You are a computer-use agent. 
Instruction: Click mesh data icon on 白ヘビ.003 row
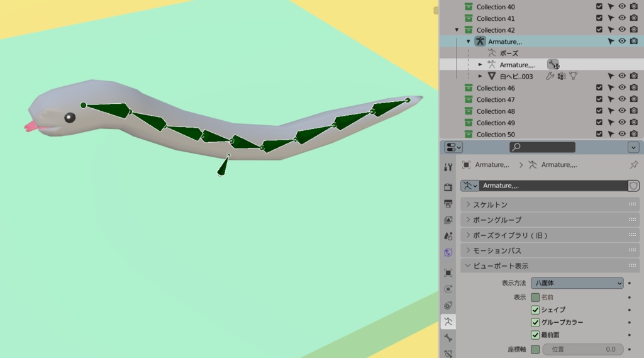(x=574, y=76)
